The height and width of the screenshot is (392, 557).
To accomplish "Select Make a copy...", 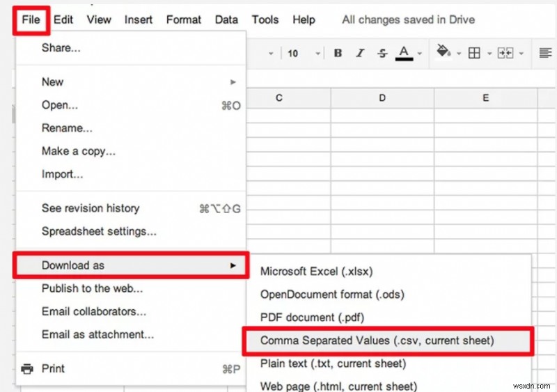I will coord(131,151).
